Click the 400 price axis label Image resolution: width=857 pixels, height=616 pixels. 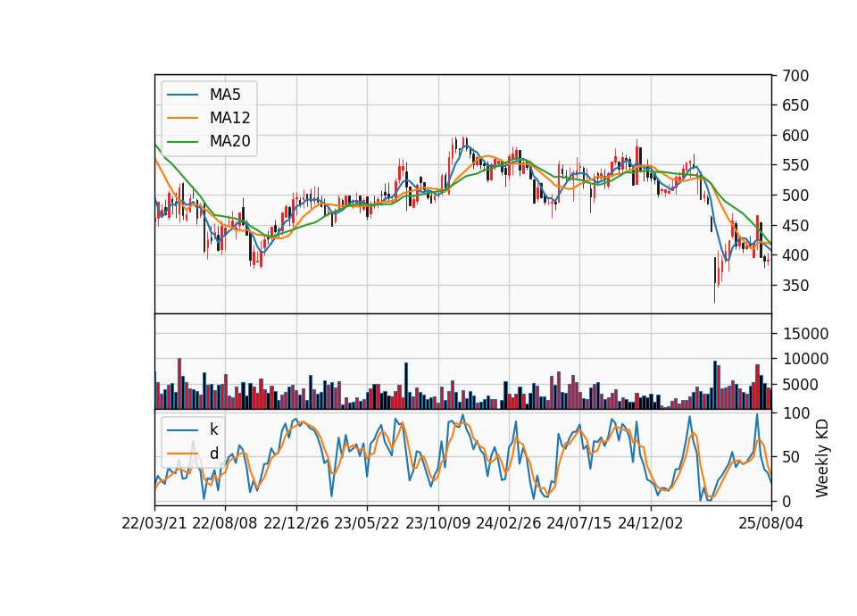tap(795, 255)
